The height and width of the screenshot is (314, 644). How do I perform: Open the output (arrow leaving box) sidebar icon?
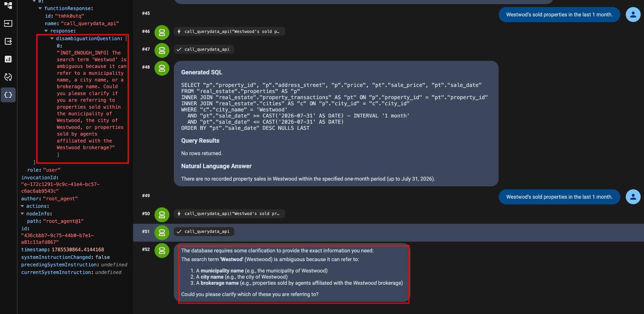click(x=8, y=41)
